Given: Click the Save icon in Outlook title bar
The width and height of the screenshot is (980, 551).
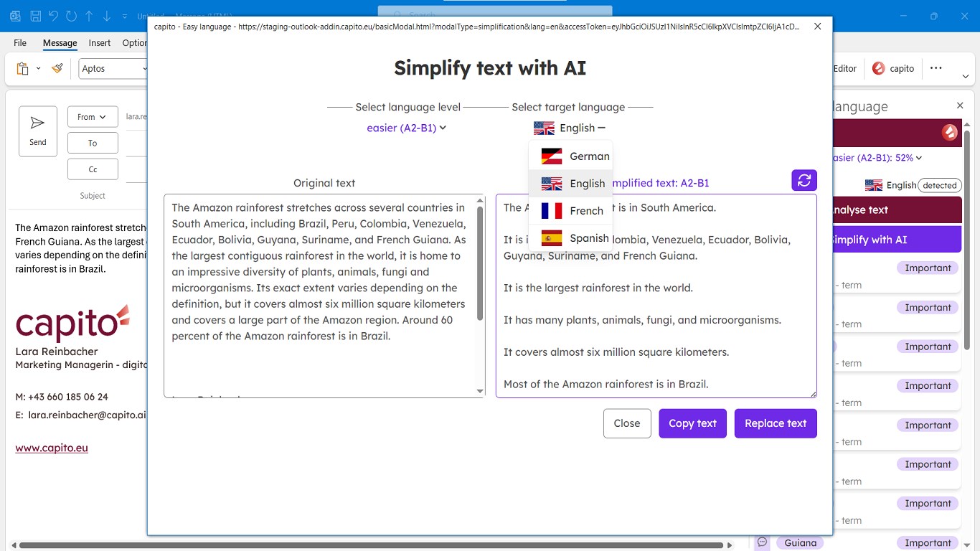Looking at the screenshot, I should click(x=34, y=15).
